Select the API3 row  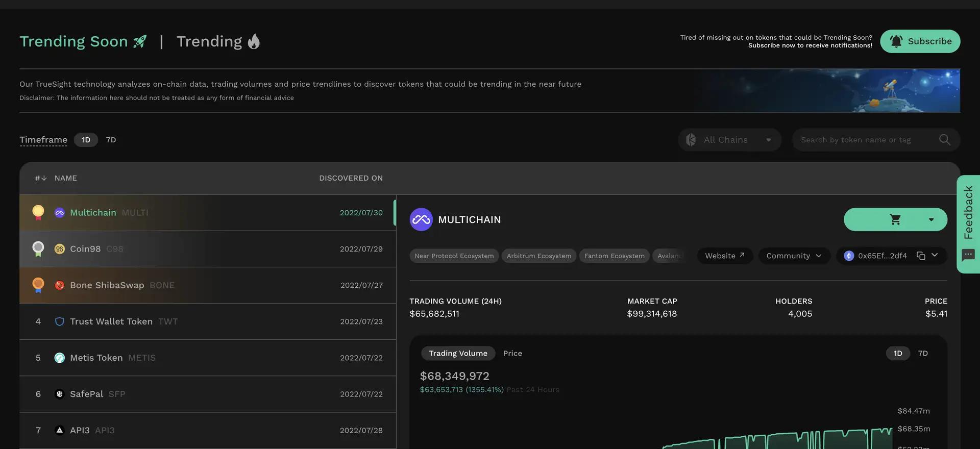click(208, 430)
